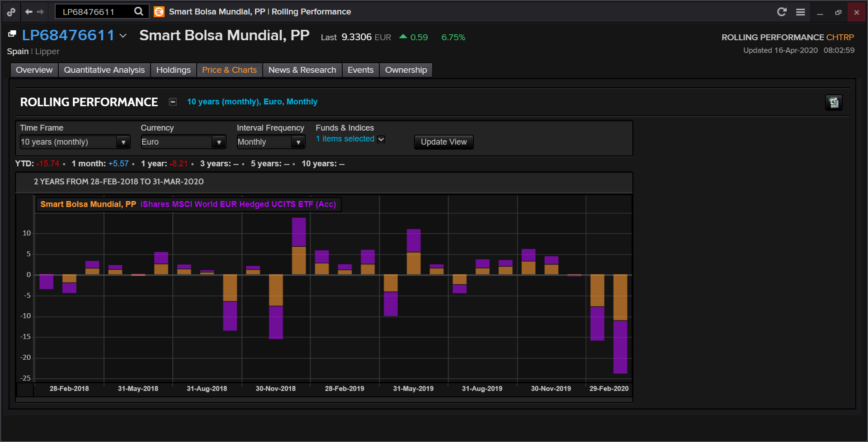Click the CHTRP code link
The image size is (868, 442).
pos(840,37)
